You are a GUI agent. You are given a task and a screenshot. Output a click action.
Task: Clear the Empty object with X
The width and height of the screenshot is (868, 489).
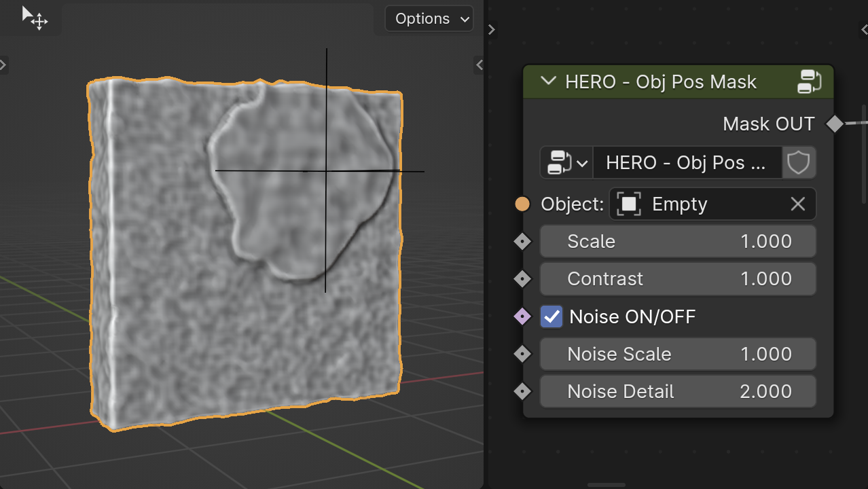797,204
